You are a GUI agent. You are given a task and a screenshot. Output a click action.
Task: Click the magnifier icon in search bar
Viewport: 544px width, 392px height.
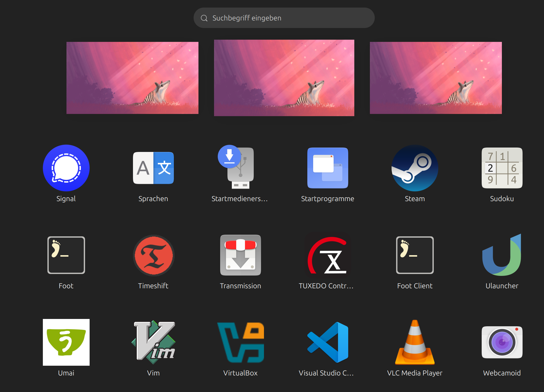tap(204, 18)
